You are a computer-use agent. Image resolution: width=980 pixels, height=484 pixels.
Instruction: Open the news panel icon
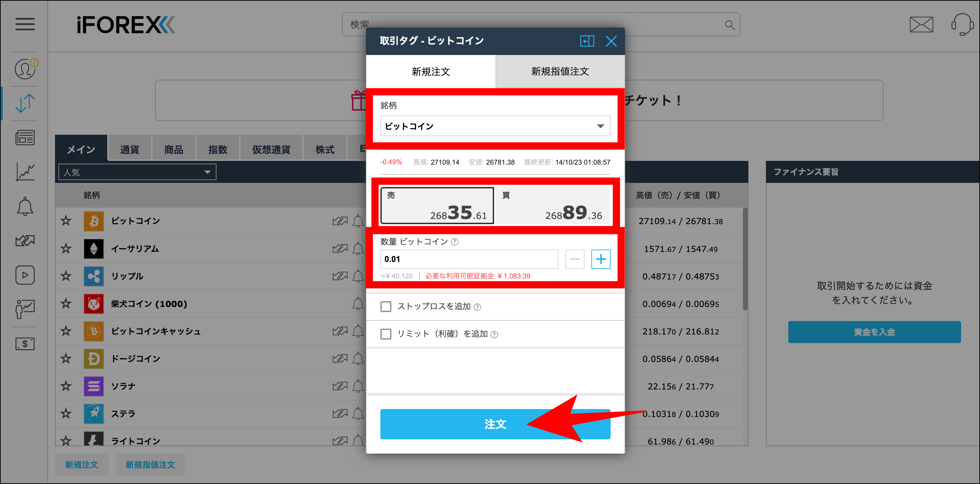pyautogui.click(x=24, y=137)
